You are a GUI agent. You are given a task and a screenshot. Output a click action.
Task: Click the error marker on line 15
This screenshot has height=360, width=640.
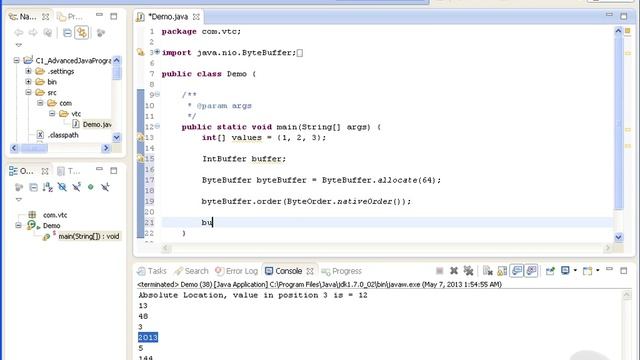(140, 158)
